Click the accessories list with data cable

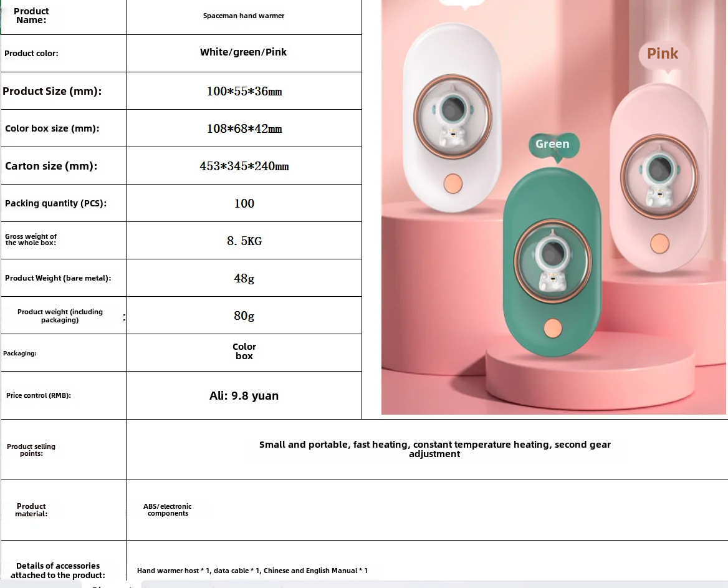[x=252, y=571]
